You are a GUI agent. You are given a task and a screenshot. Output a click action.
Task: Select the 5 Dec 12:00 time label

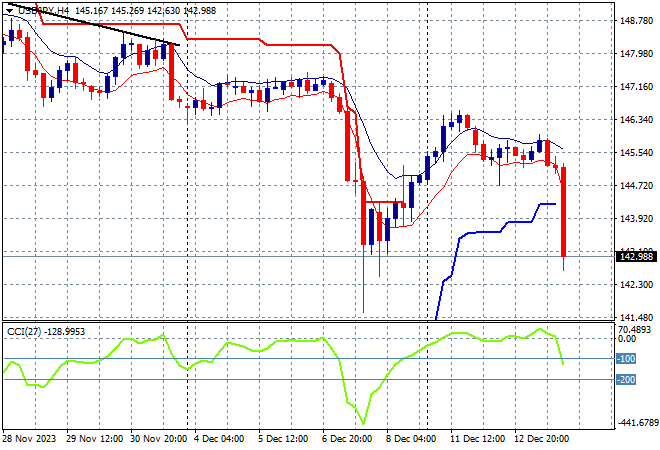pyautogui.click(x=283, y=439)
